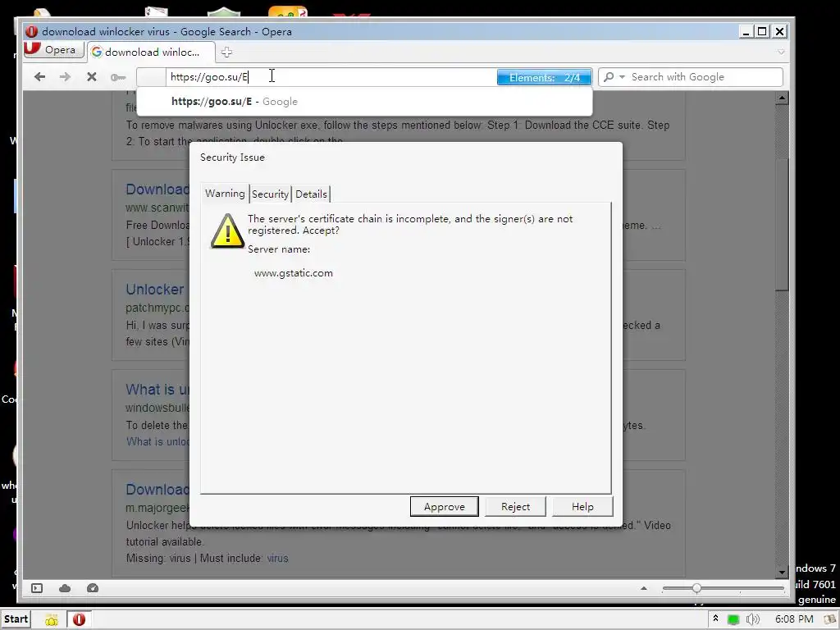
Task: Go forward with the forward arrow
Action: coord(65,76)
